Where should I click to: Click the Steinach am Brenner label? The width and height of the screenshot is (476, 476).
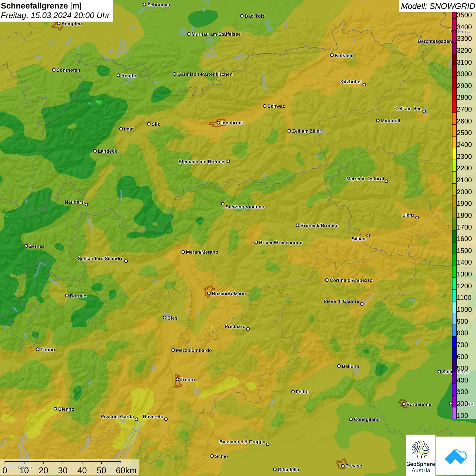point(202,161)
